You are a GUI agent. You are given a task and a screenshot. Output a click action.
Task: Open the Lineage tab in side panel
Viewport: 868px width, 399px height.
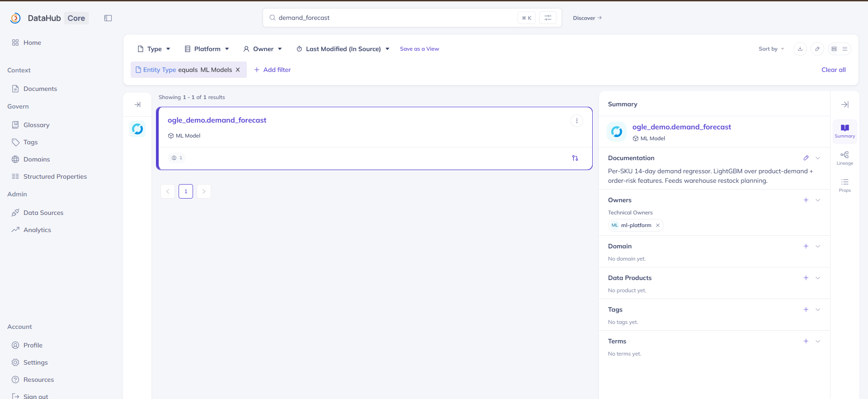(845, 158)
